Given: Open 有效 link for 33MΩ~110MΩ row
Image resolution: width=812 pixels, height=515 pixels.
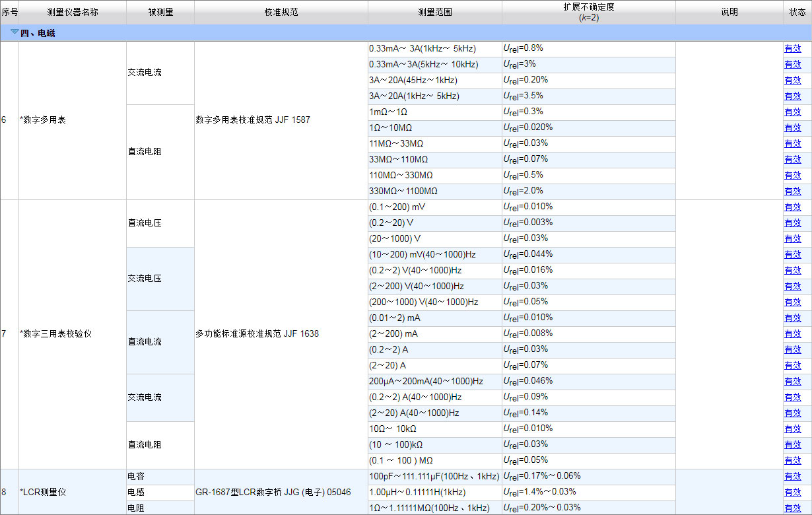Looking at the screenshot, I should (792, 159).
